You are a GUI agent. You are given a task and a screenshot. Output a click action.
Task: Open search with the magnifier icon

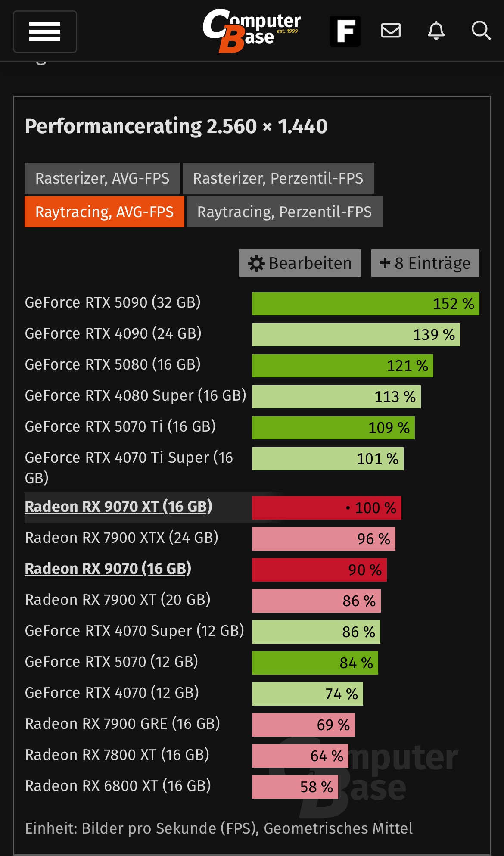pos(481,31)
